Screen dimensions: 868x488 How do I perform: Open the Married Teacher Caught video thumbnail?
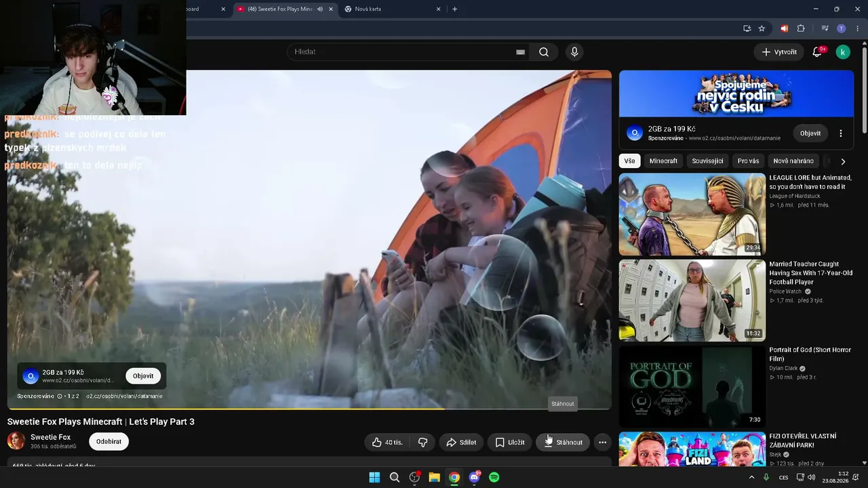tap(692, 300)
